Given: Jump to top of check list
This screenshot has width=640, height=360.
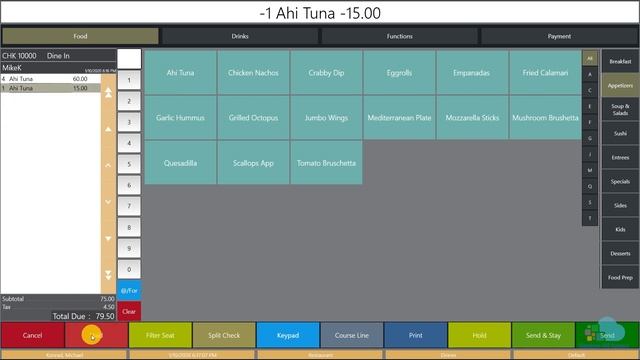Looking at the screenshot, I should pos(108,93).
